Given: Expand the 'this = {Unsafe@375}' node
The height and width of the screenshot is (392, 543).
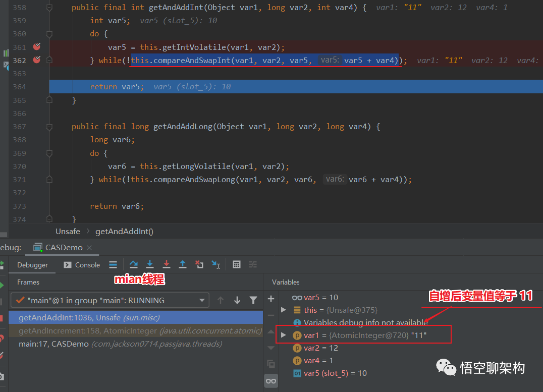Looking at the screenshot, I should point(284,310).
